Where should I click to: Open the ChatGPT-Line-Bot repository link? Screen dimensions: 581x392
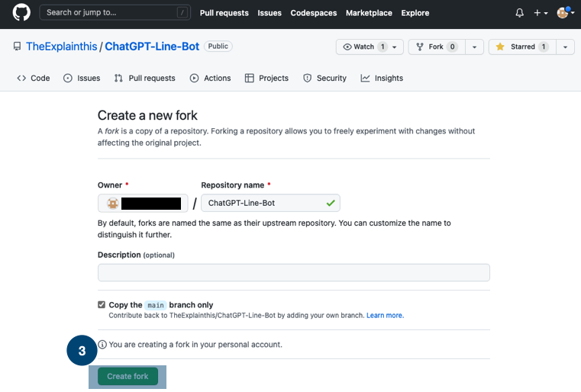152,47
